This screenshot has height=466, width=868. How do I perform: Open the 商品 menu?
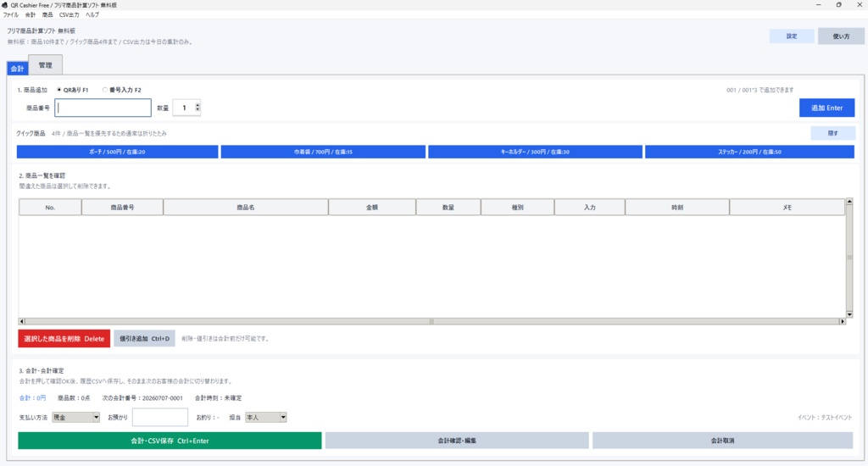47,15
